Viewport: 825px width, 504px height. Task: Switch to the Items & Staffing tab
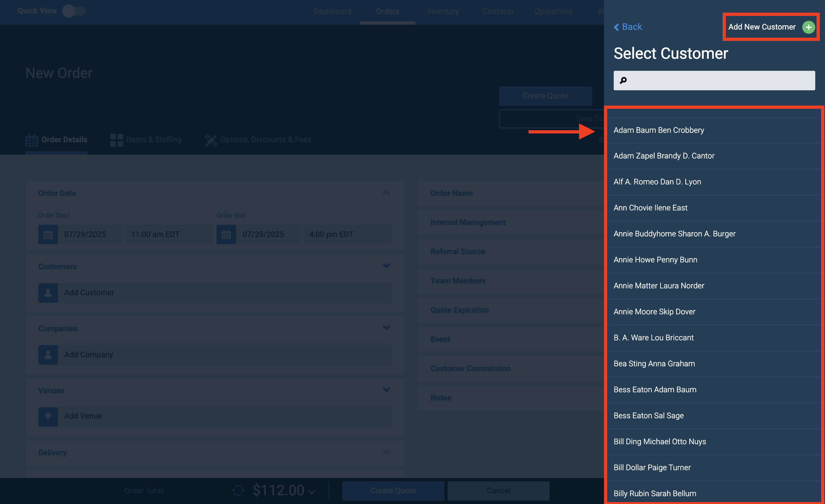click(x=146, y=140)
